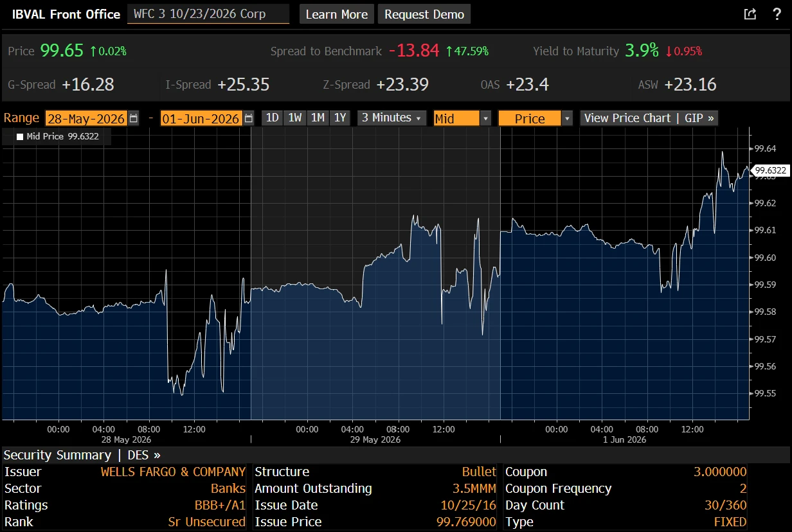792x532 pixels.
Task: Click the Issue Price value 99.769000
Action: 466,522
